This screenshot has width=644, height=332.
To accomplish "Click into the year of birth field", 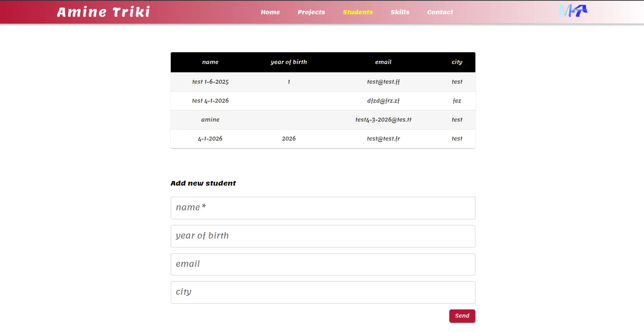I will 323,236.
